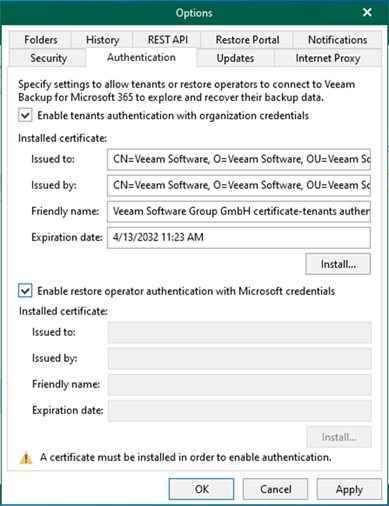Toggle tenants authentication with organization credentials
389x506 pixels.
tap(25, 115)
